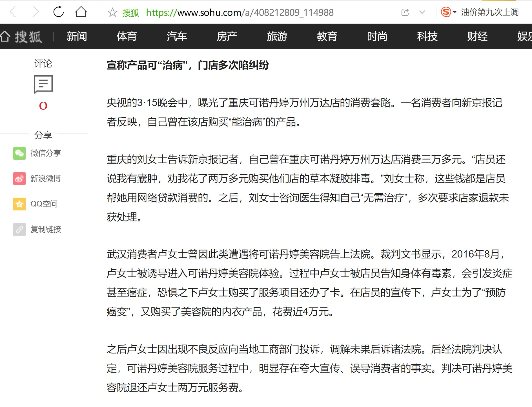
Task: Open the 时尚 navigation tab
Action: coord(377,36)
